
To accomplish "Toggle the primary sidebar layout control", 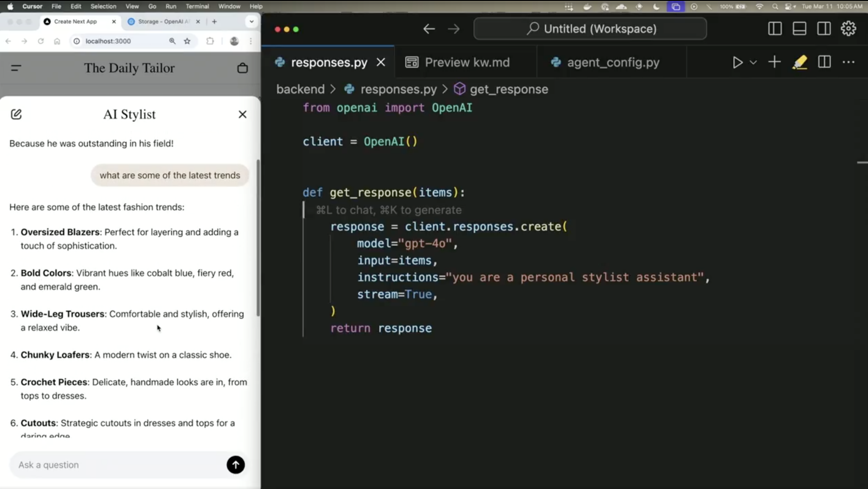I will tap(774, 28).
